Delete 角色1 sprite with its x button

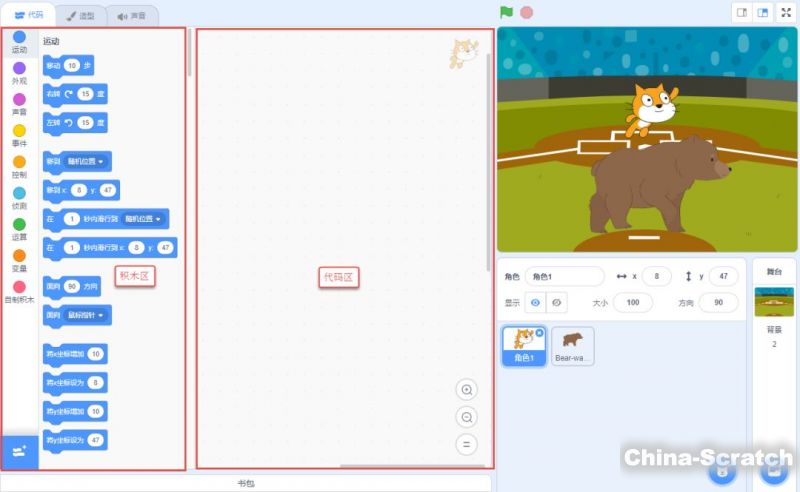(540, 332)
